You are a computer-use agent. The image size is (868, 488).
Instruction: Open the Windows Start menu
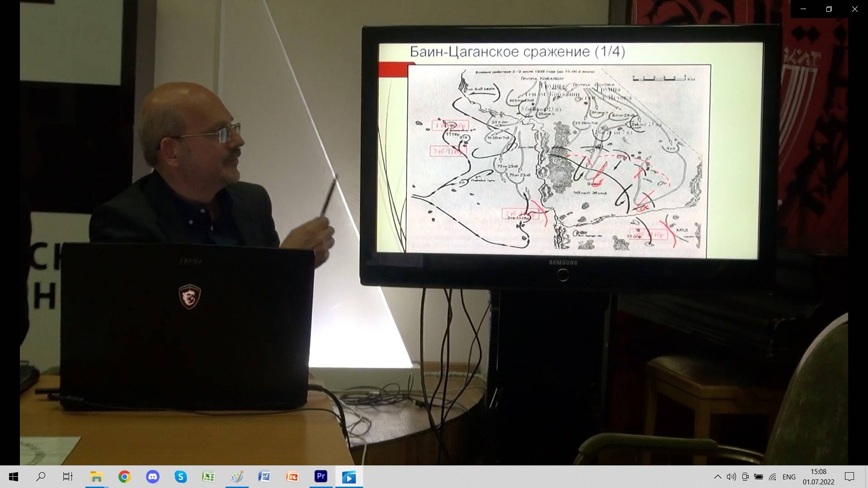[x=14, y=477]
